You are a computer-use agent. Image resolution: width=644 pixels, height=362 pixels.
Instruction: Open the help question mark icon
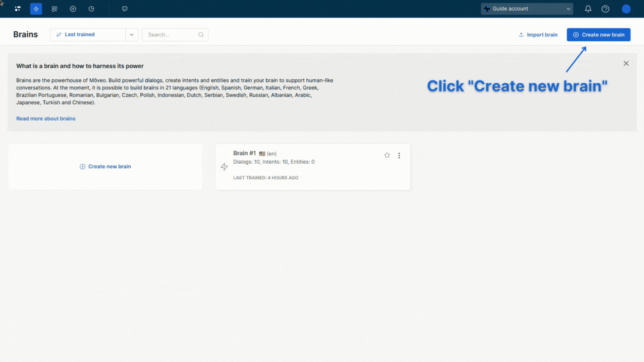[x=605, y=9]
